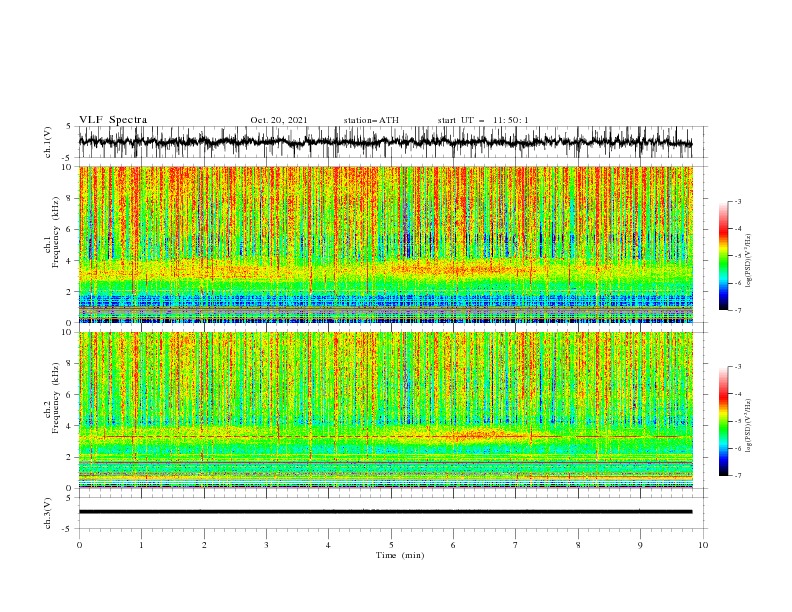The height and width of the screenshot is (612, 792).
Task: Click the "0" tick on the time axis
Action: point(79,545)
